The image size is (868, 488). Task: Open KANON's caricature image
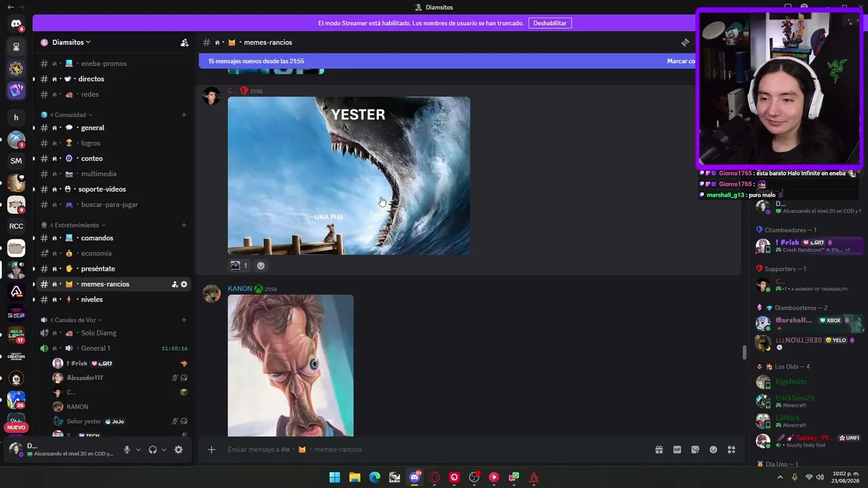pyautogui.click(x=290, y=365)
